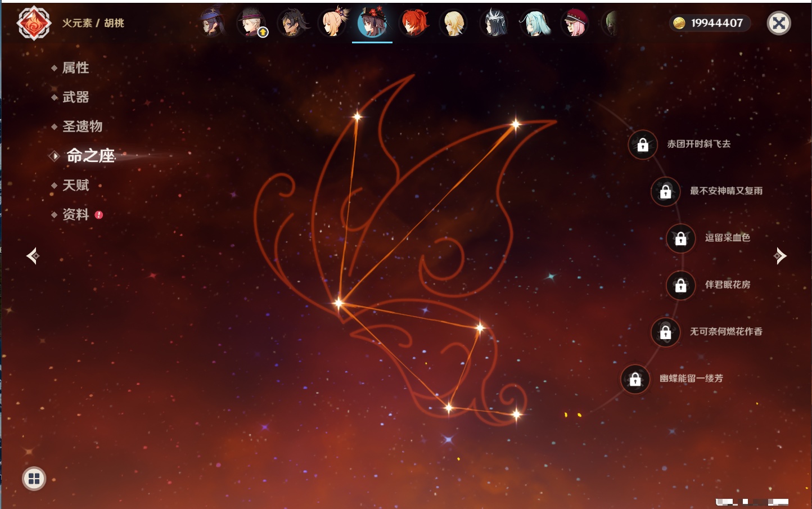Image resolution: width=812 pixels, height=509 pixels.
Task: Select the light blue-haired character avatar
Action: pyautogui.click(x=534, y=23)
